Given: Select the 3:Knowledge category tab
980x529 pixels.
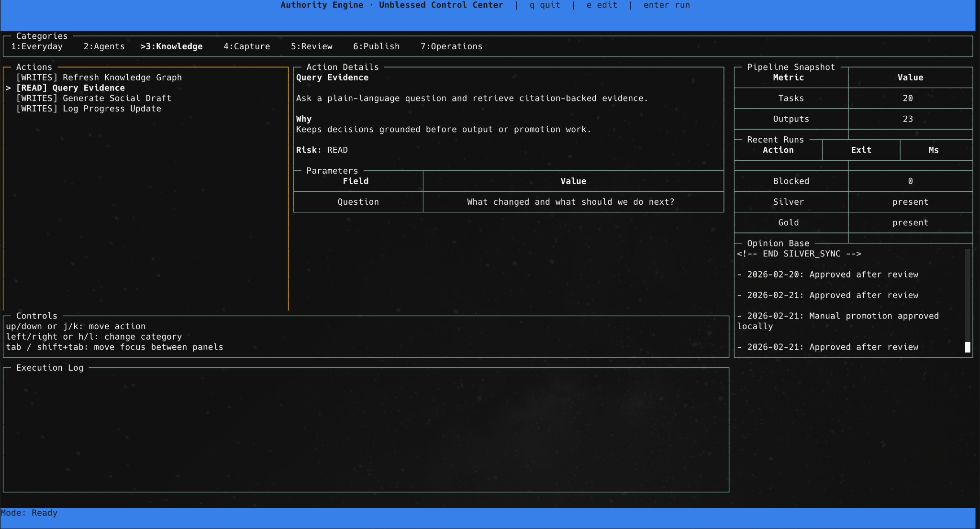Looking at the screenshot, I should [x=171, y=46].
